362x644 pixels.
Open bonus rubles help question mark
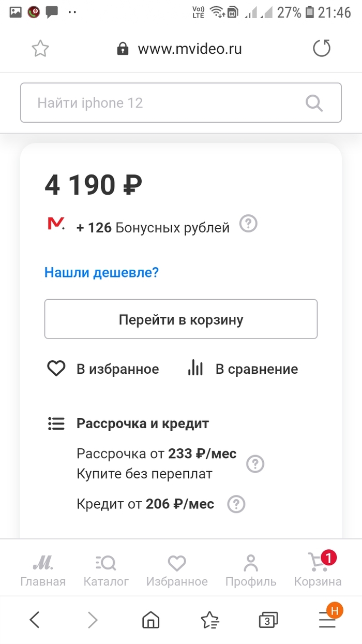click(249, 225)
